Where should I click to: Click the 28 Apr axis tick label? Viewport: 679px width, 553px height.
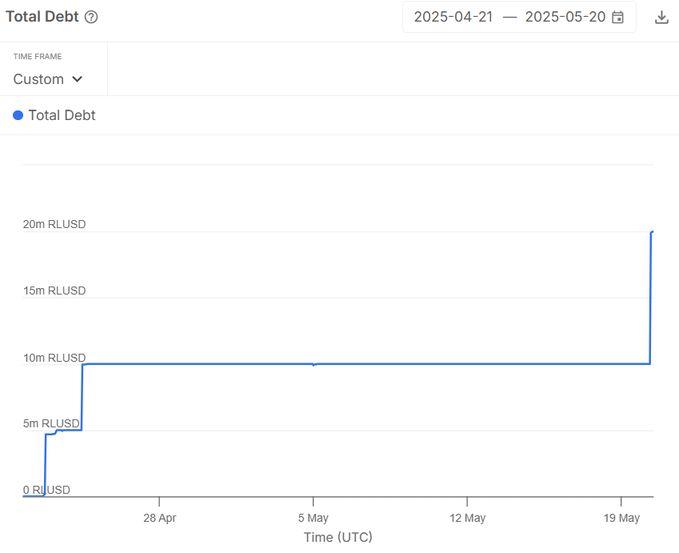coord(159,518)
